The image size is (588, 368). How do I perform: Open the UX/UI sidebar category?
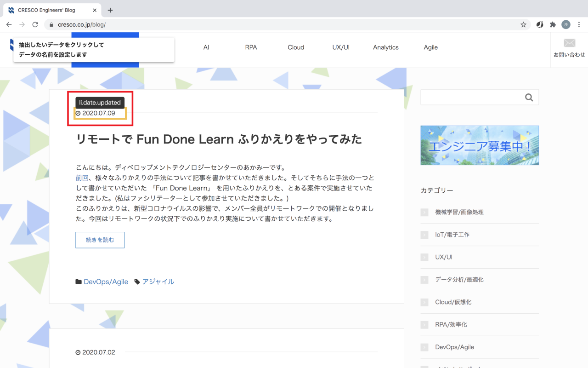tap(444, 258)
